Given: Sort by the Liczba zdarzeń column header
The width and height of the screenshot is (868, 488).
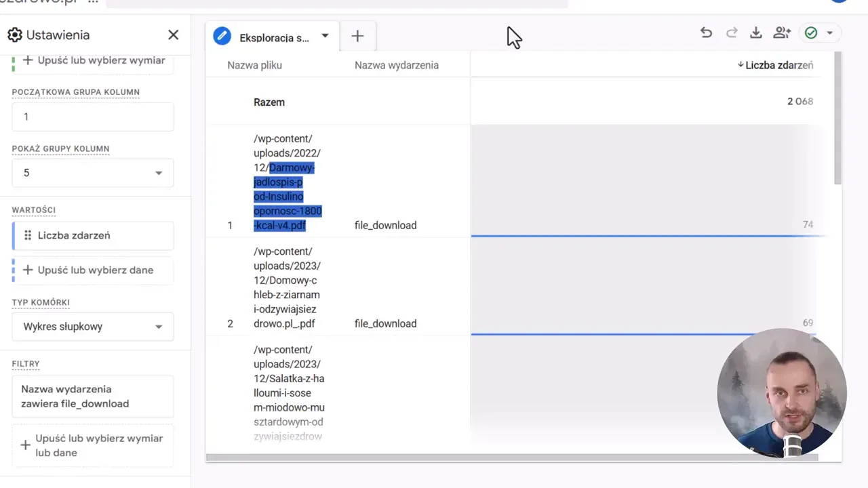Looking at the screenshot, I should tap(775, 65).
